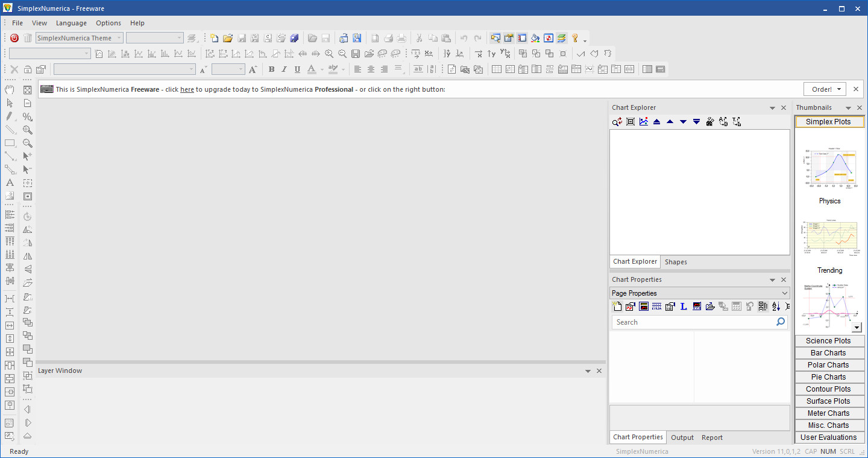Select the Trending plot thumbnail
The height and width of the screenshot is (458, 868).
(x=829, y=238)
